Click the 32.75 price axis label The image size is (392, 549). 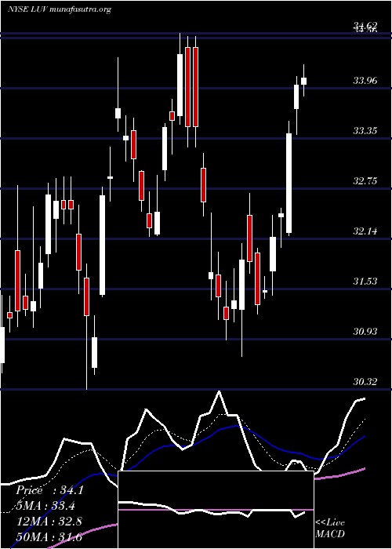tap(365, 181)
